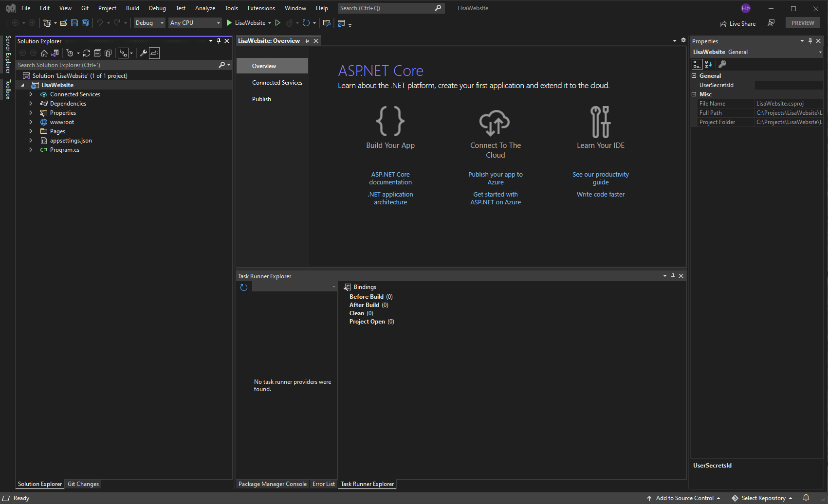Open document settings gear above Properties
The image size is (828, 504).
click(683, 40)
